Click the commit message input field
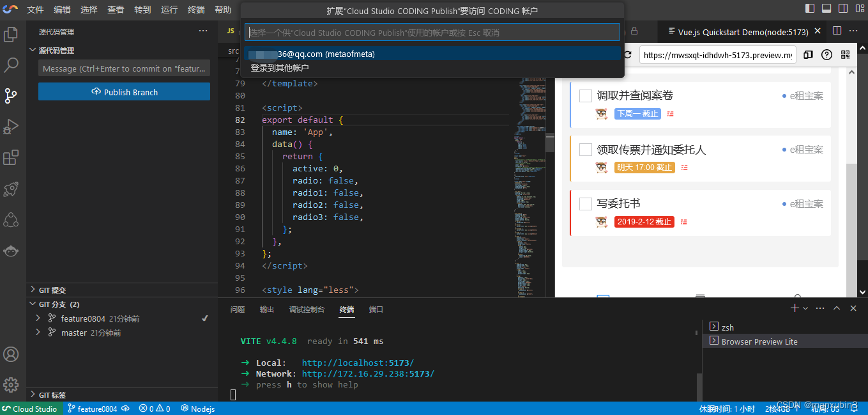 pyautogui.click(x=124, y=68)
